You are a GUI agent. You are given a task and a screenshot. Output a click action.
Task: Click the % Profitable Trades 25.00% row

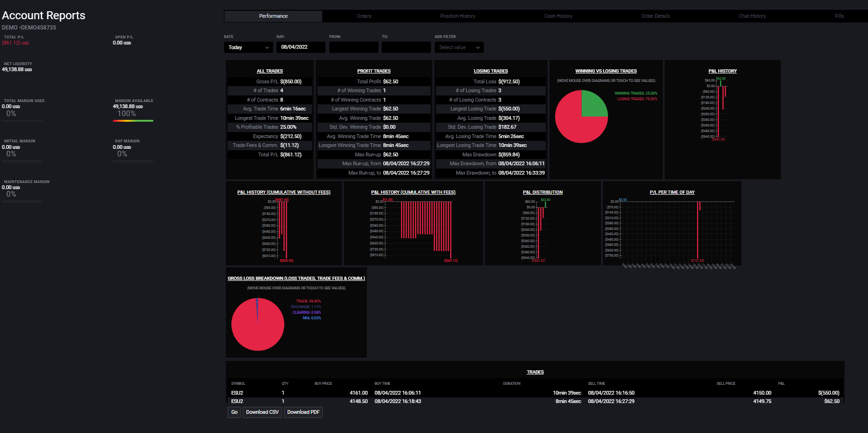pos(270,127)
